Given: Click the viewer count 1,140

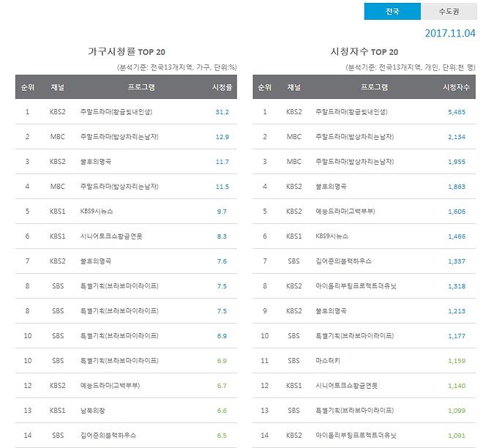Looking at the screenshot, I should (457, 386).
